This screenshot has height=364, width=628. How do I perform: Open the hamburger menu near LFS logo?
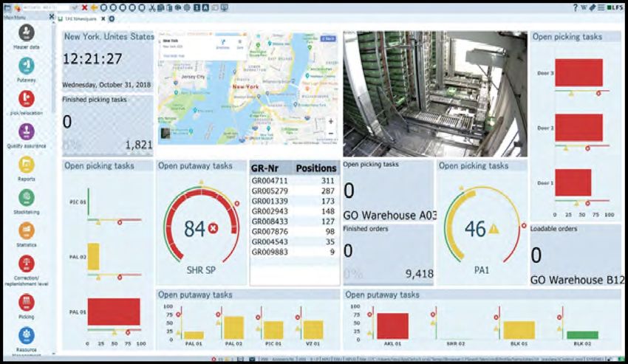(601, 7)
